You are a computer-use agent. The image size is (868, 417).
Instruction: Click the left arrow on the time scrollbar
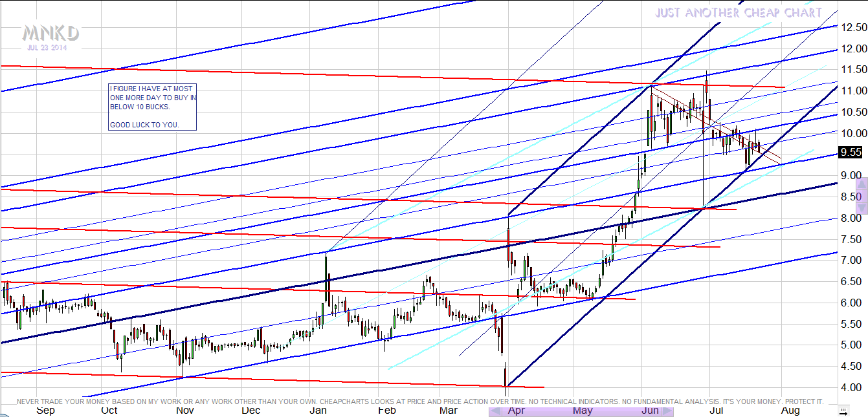pyautogui.click(x=495, y=411)
